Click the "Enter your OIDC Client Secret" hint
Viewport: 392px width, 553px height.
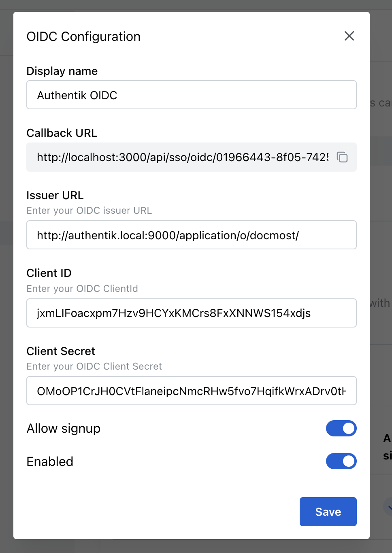[94, 366]
